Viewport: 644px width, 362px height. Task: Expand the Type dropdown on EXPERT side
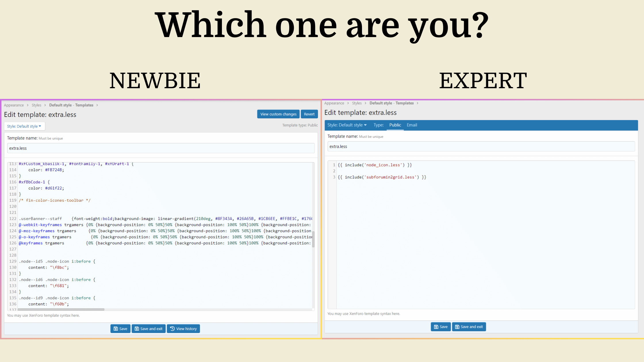pos(379,125)
